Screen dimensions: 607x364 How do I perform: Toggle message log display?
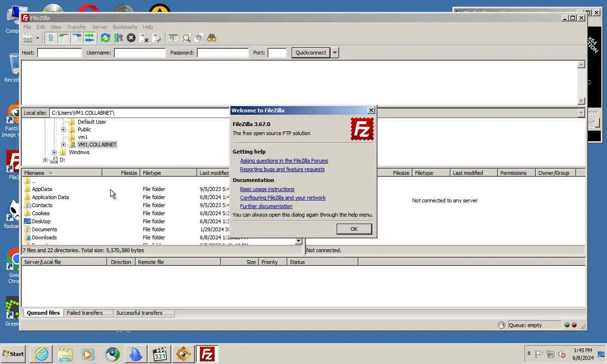[x=51, y=38]
